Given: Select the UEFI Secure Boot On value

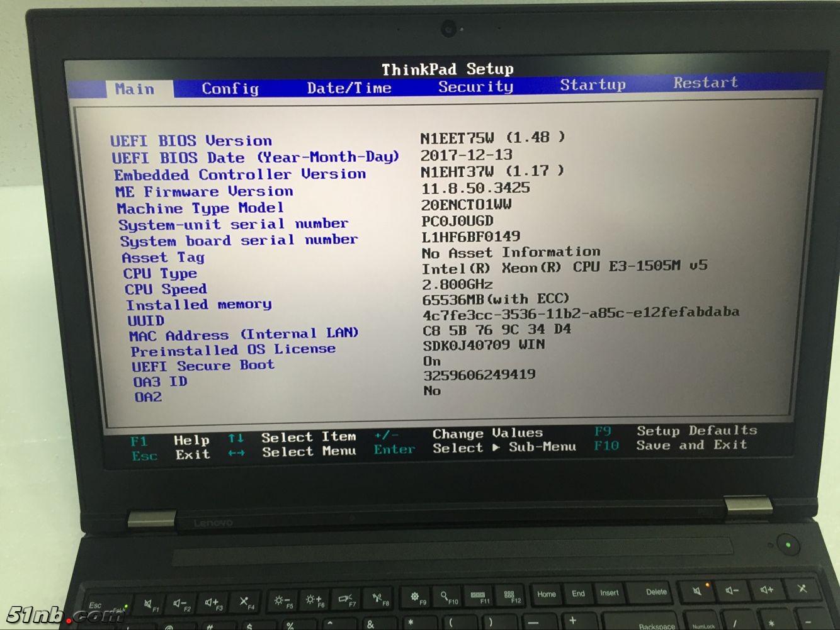Looking at the screenshot, I should pos(432,361).
